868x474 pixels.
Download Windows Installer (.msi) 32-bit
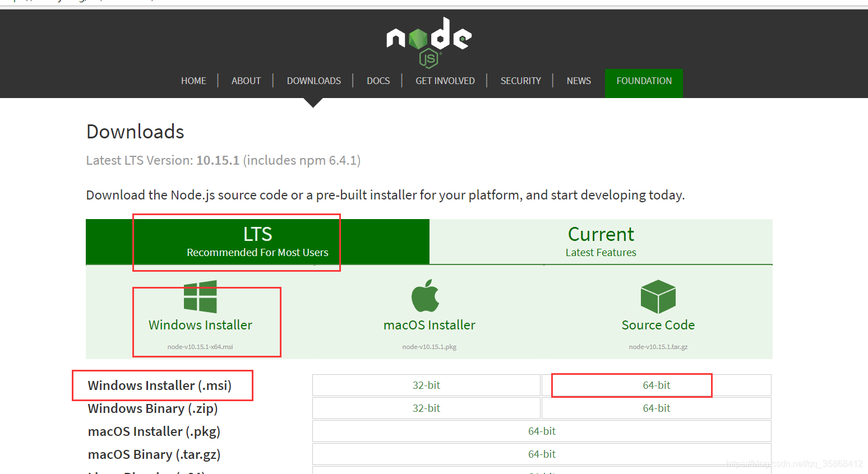[426, 385]
